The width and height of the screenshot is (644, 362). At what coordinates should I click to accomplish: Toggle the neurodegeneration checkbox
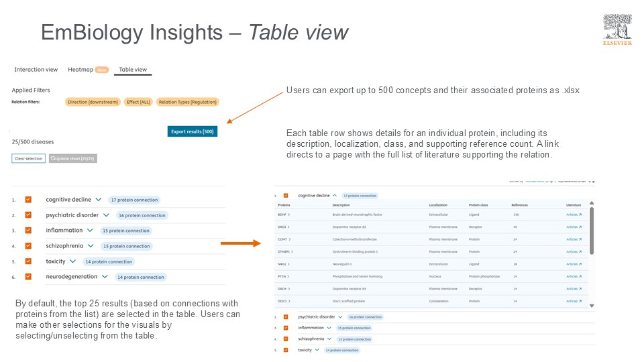28,276
